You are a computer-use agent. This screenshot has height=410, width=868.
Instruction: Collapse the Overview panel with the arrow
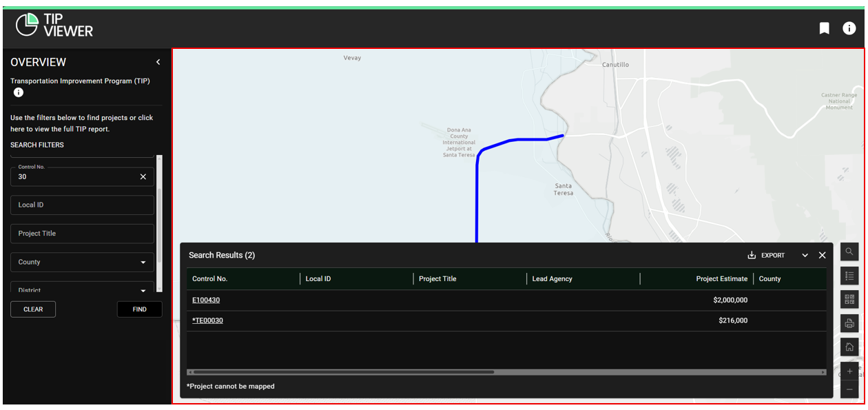(158, 62)
